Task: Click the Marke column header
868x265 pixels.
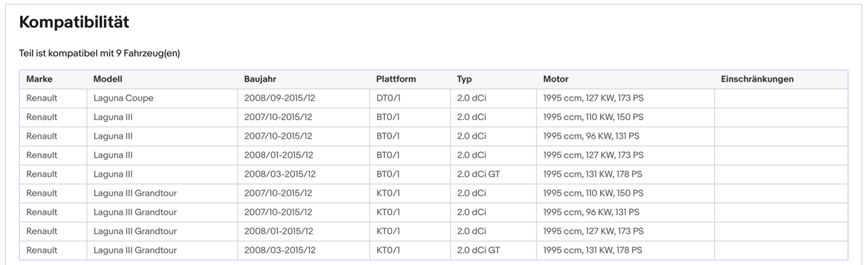Action: click(40, 79)
